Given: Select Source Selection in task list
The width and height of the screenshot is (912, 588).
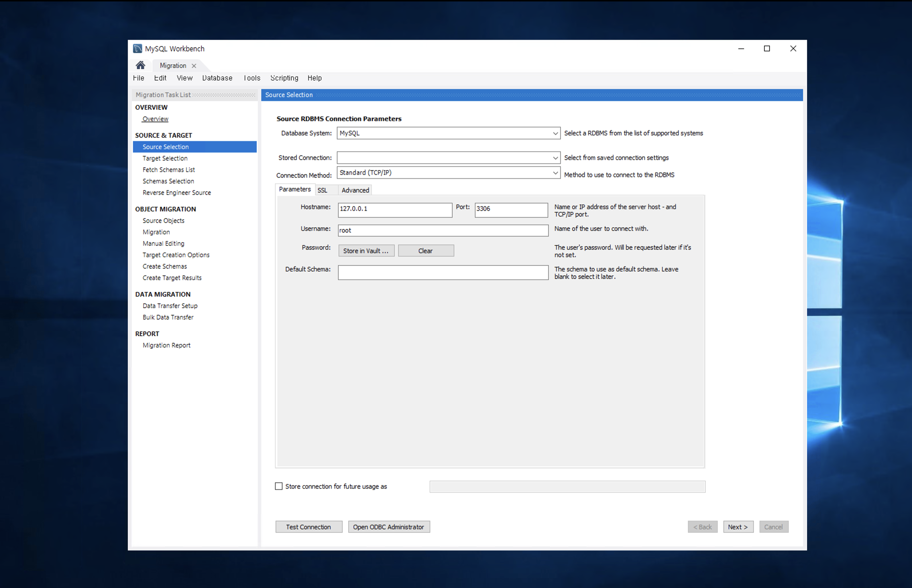Looking at the screenshot, I should coord(195,147).
